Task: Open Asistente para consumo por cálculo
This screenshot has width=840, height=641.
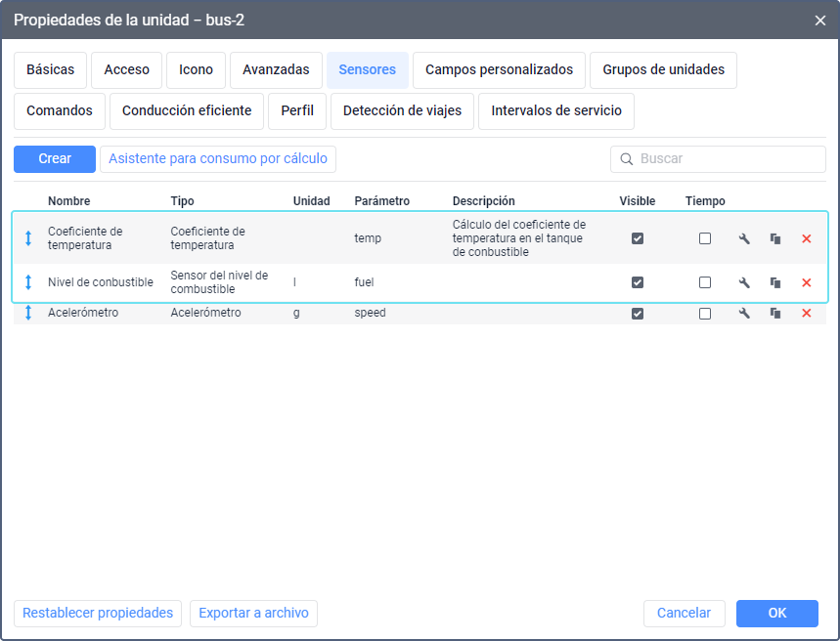Action: tap(218, 159)
